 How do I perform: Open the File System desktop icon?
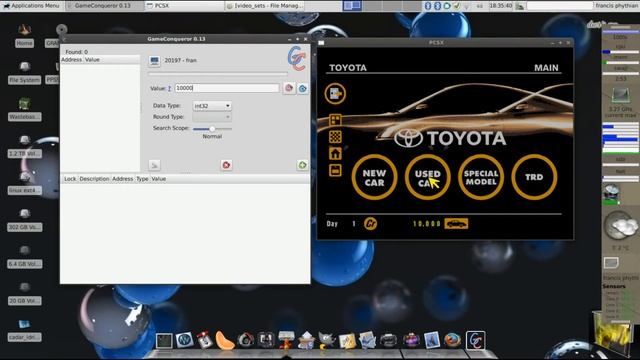pyautogui.click(x=24, y=73)
